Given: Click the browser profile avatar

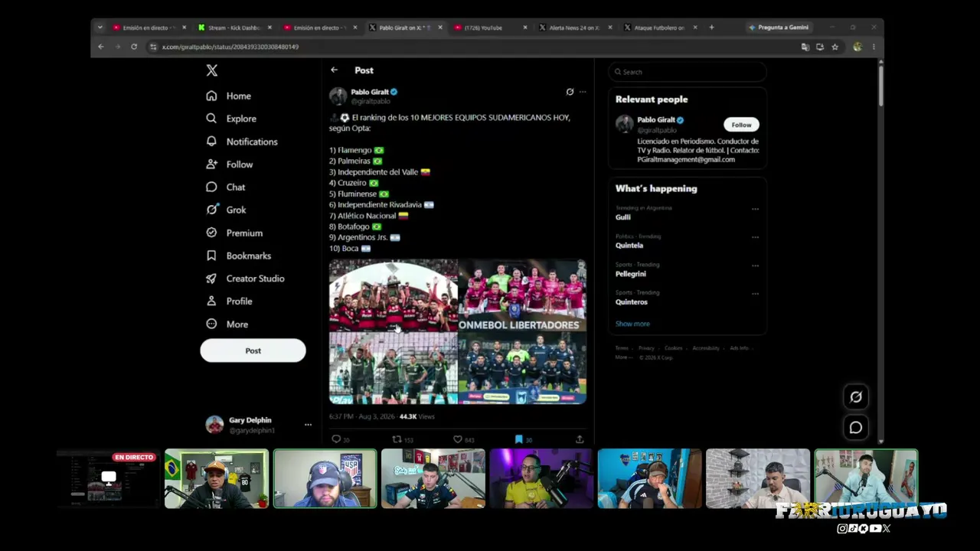Looking at the screenshot, I should click(857, 47).
